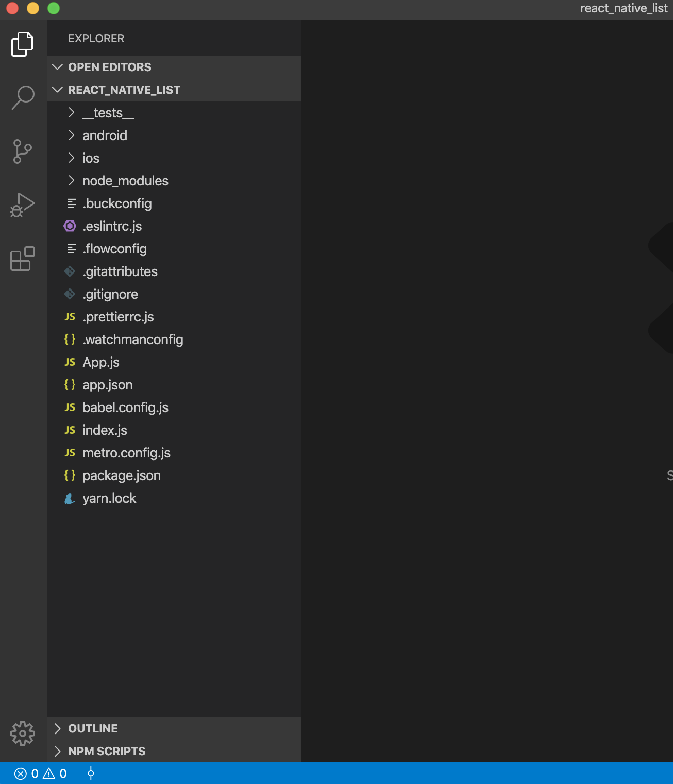The image size is (673, 784).
Task: Click the braces icon beside package.json
Action: (x=70, y=475)
